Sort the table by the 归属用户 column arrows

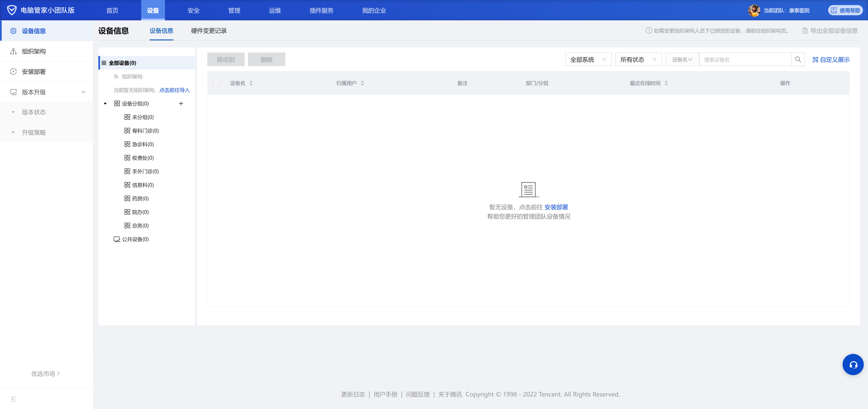tap(362, 83)
